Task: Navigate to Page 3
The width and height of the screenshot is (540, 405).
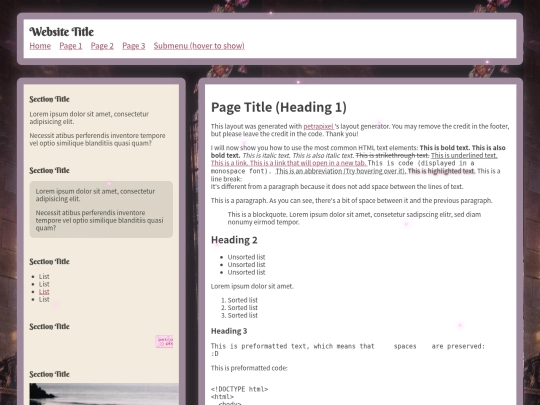Action: coord(134,46)
